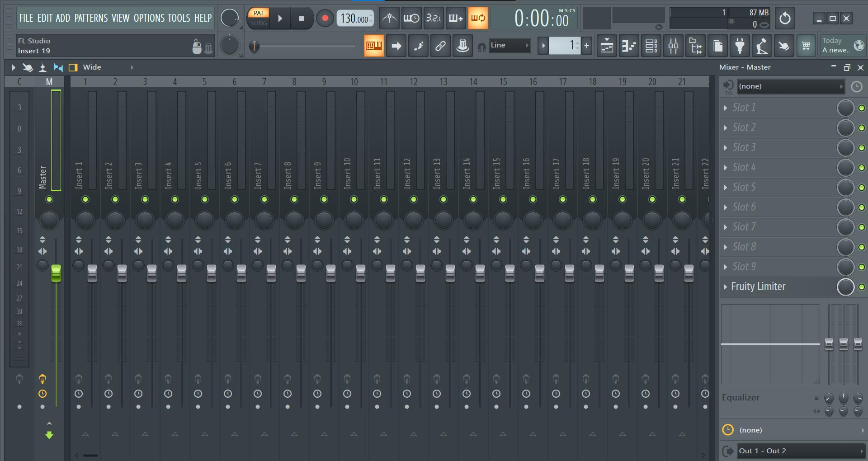The width and height of the screenshot is (868, 461).
Task: Open the Out 1 - Out 2 output dropdown
Action: click(801, 451)
